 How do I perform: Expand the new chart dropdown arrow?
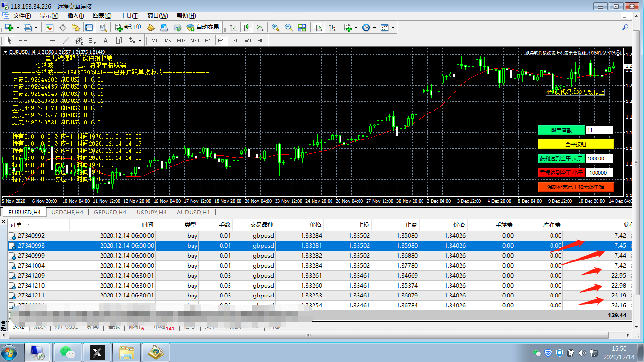point(18,28)
